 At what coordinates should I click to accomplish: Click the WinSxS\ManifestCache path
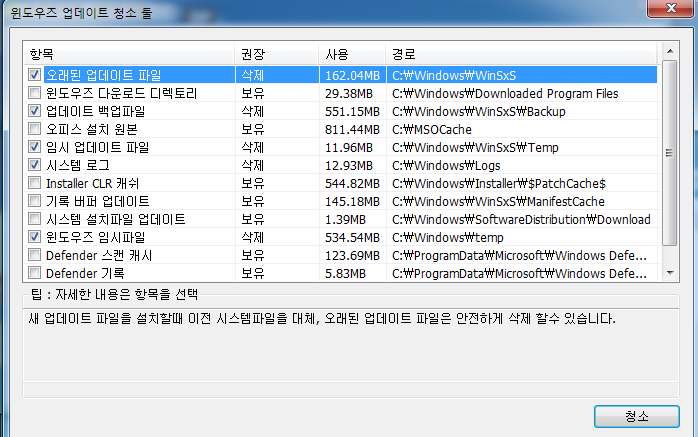click(x=498, y=202)
